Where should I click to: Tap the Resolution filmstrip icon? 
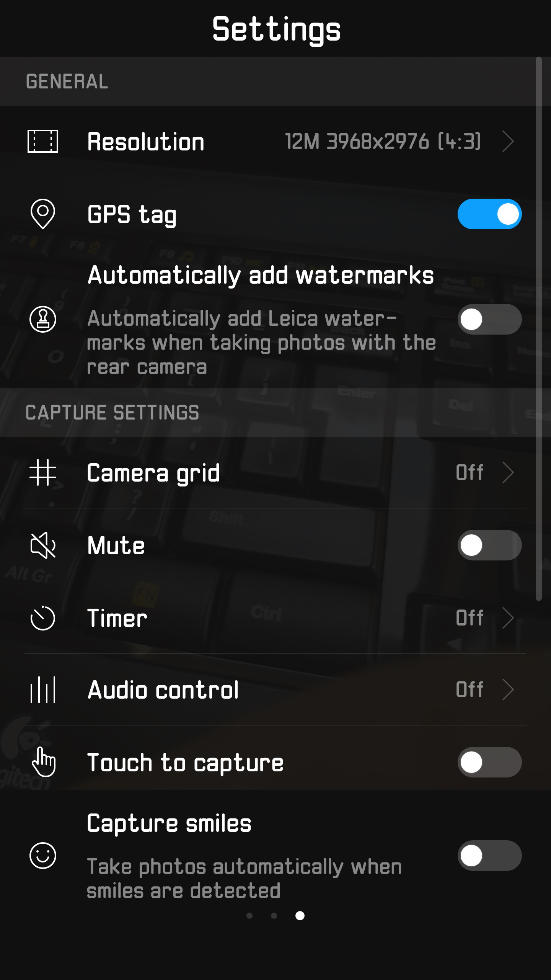pyautogui.click(x=43, y=141)
